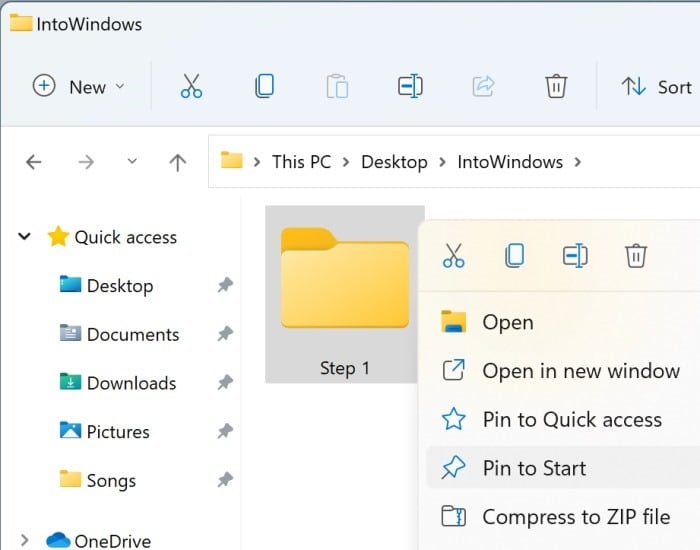Unpin Songs using its pin icon

(225, 479)
